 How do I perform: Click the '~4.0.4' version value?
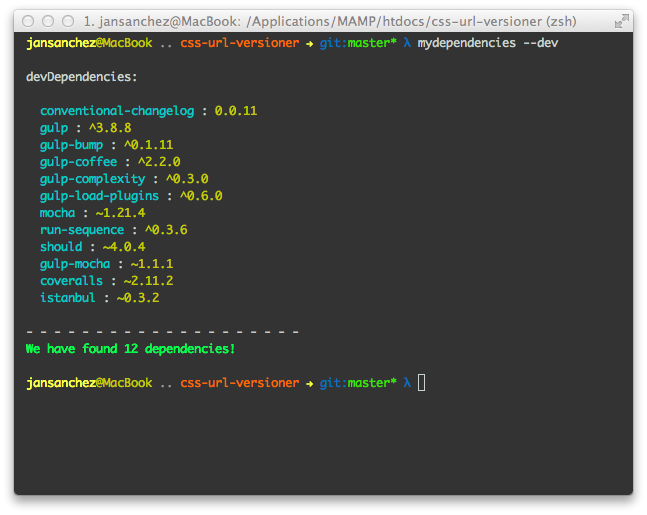(x=124, y=247)
